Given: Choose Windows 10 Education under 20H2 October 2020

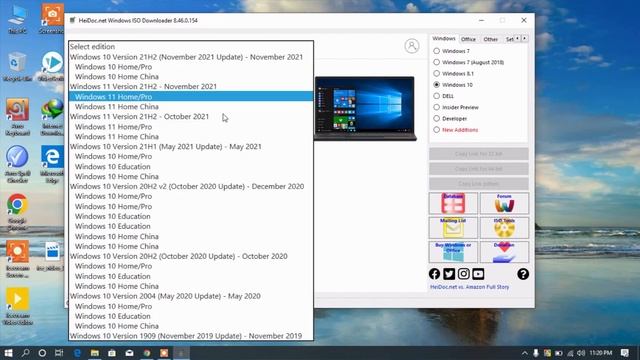Looking at the screenshot, I should pyautogui.click(x=191, y=276).
